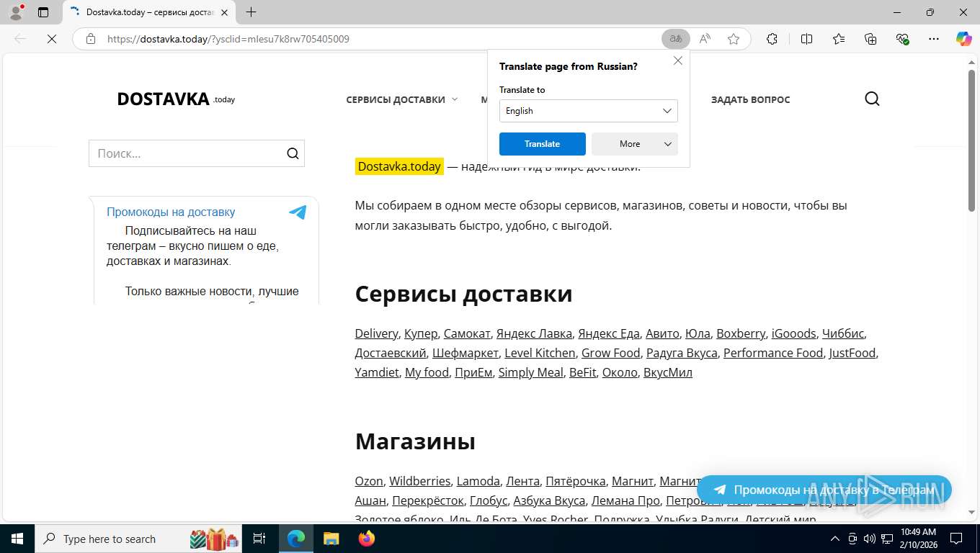Viewport: 980px width, 553px height.
Task: Click the address bar URL
Action: [228, 39]
